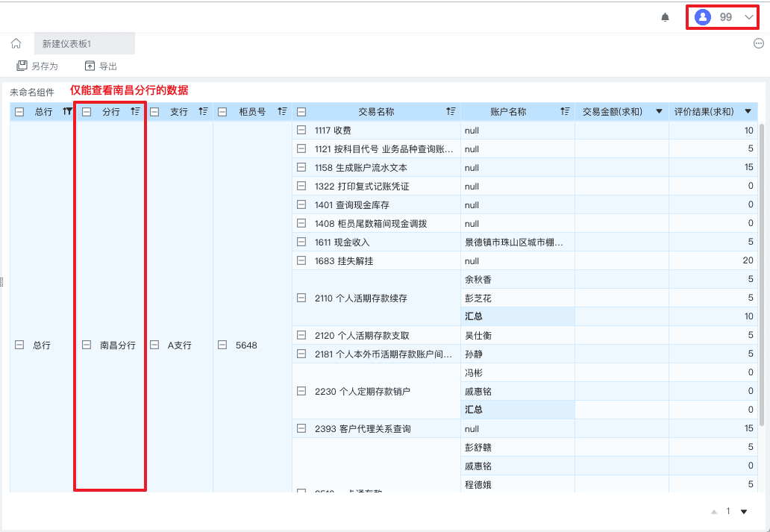The image size is (770, 532).
Task: Sort and filter the 总行 column
Action: (68, 111)
